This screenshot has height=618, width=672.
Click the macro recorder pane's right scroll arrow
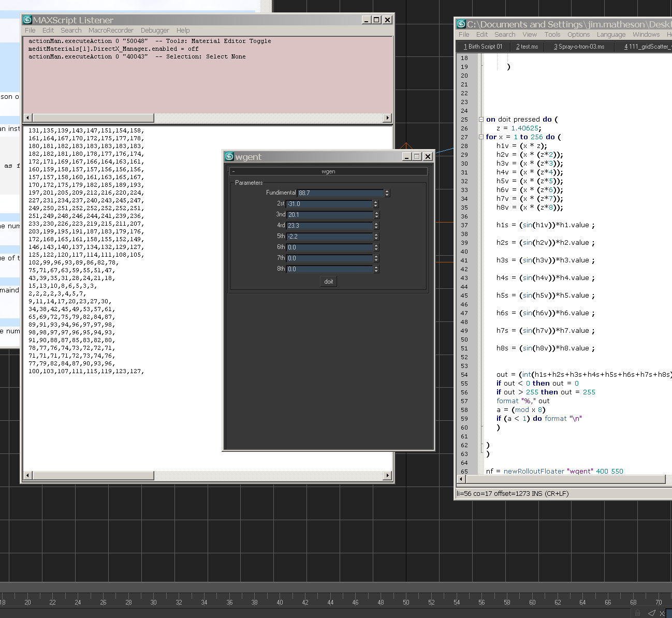[387, 118]
